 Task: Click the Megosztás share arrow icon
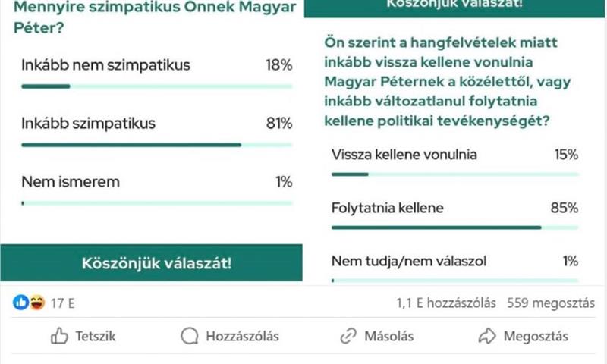click(487, 336)
